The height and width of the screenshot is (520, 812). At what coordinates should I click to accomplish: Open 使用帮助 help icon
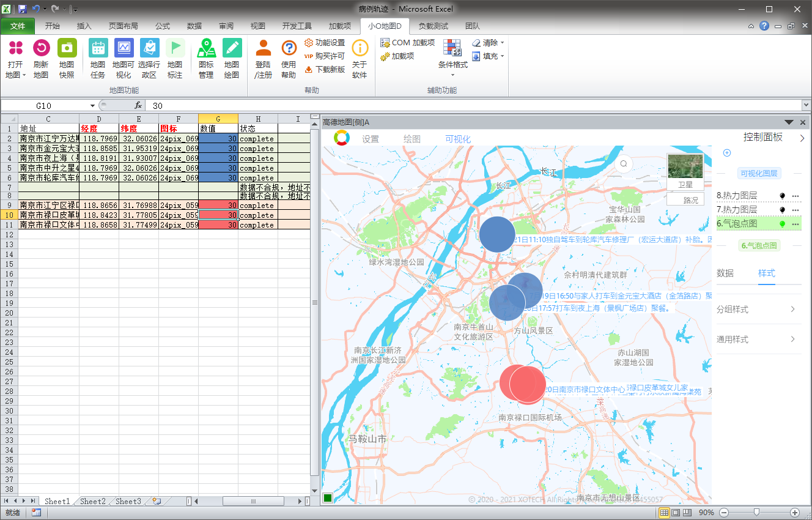tap(289, 49)
